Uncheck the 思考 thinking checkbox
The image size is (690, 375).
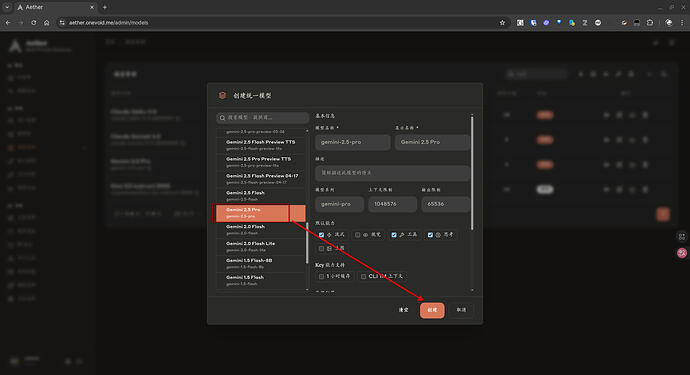[430, 235]
